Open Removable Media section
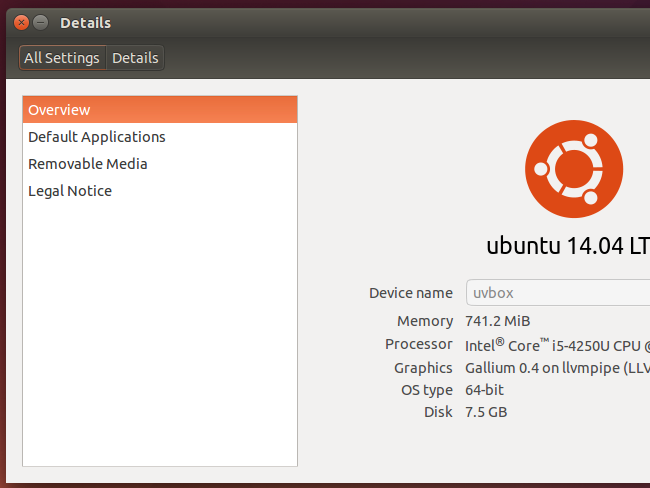The image size is (650, 488). (160, 164)
